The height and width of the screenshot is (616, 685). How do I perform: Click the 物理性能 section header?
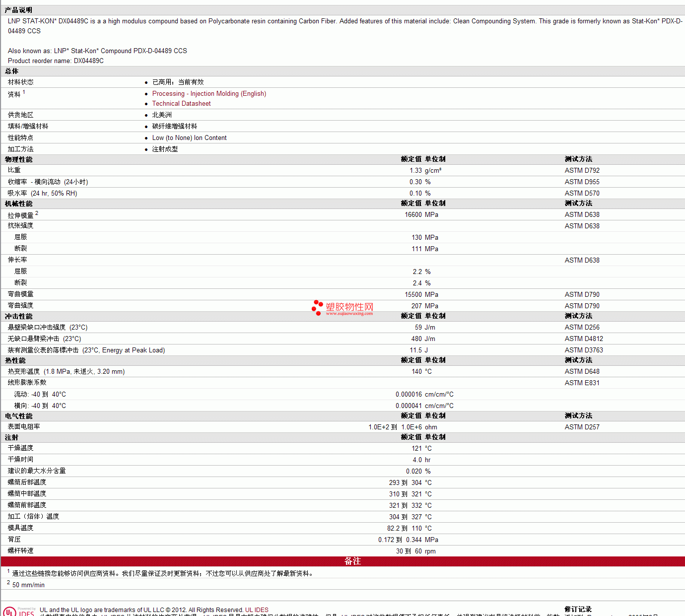18,159
